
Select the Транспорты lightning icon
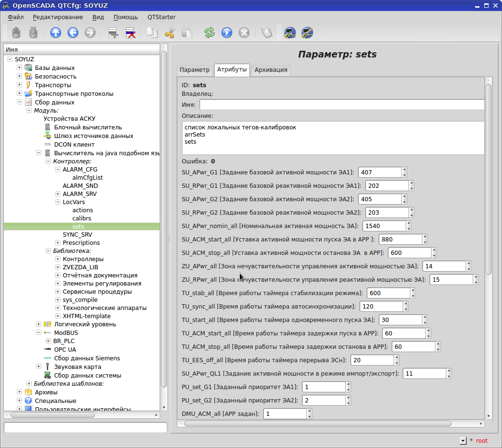28,85
